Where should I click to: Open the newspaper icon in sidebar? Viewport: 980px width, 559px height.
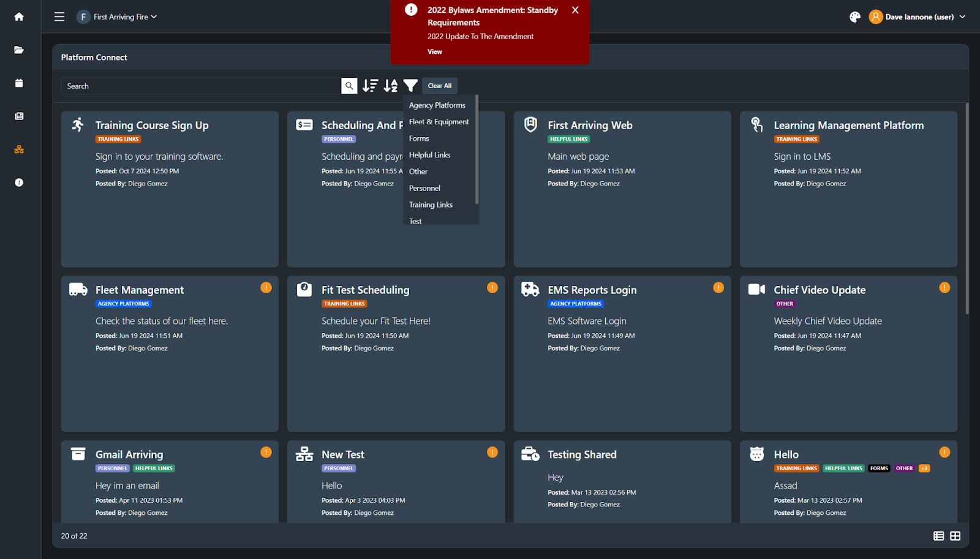19,116
